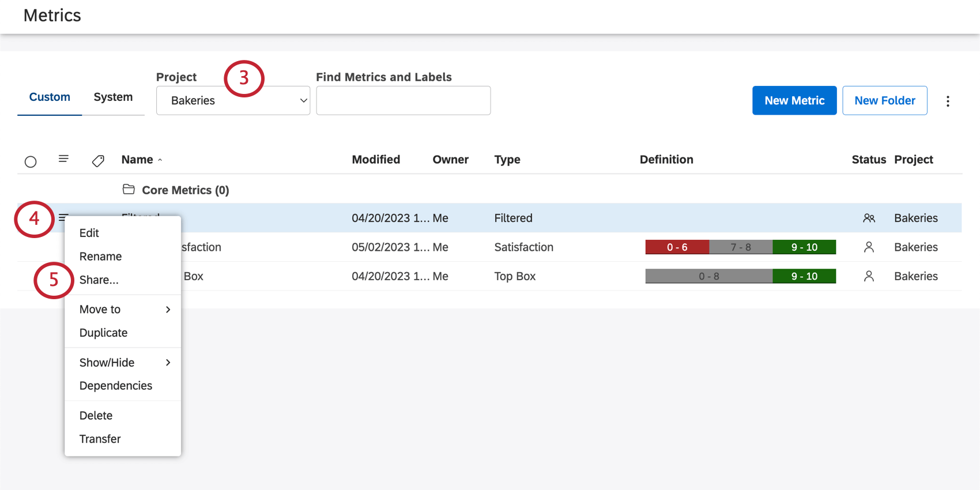980x490 pixels.
Task: Select Duplicate in the context menu
Action: click(104, 333)
